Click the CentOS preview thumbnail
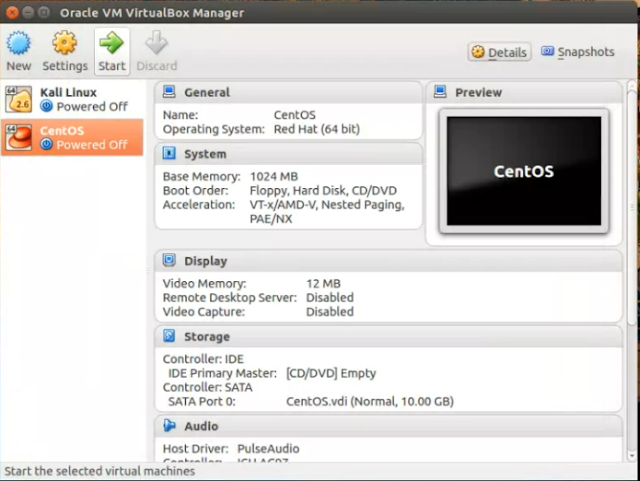The height and width of the screenshot is (481, 640). [x=524, y=171]
